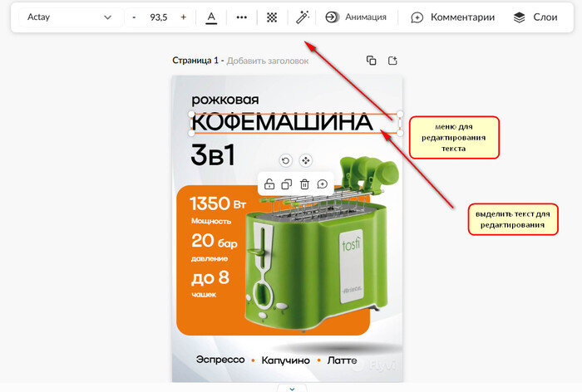Open the Actay font dropdown
Image resolution: width=582 pixels, height=392 pixels.
(70, 17)
